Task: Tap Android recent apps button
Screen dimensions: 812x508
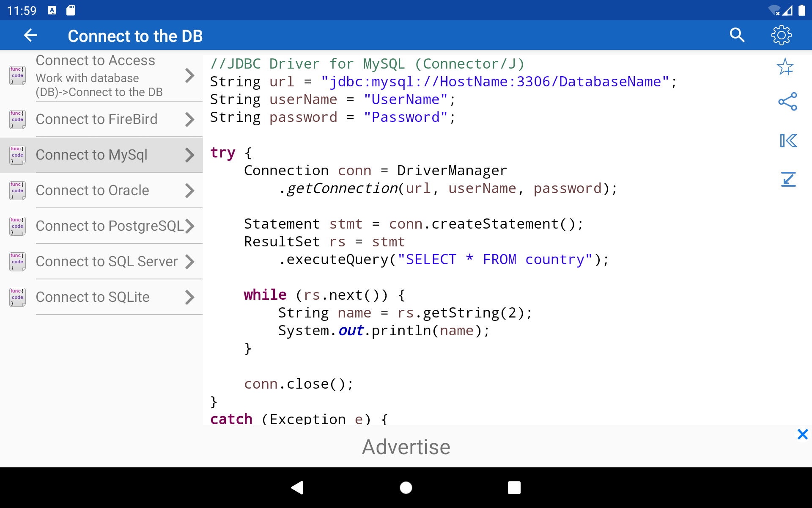Action: tap(514, 488)
